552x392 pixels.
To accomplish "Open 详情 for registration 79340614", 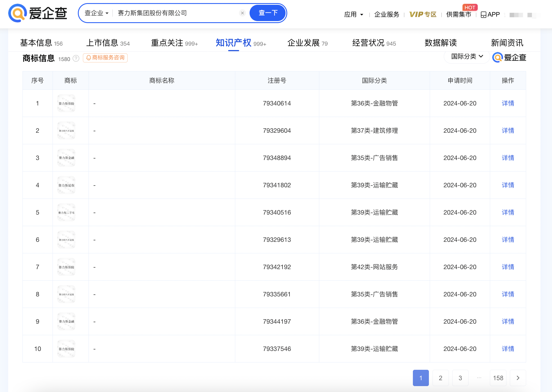I will (x=508, y=103).
